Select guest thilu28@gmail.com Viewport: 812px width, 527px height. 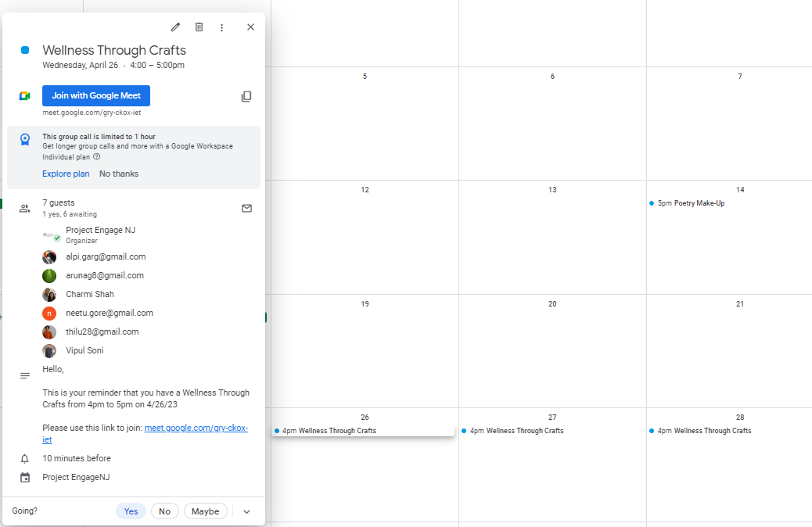102,332
